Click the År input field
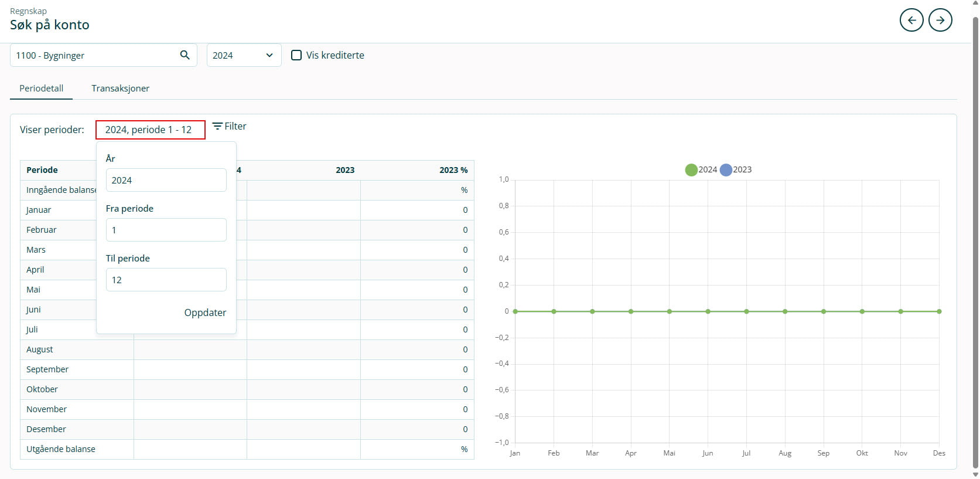Image resolution: width=980 pixels, height=479 pixels. click(x=166, y=180)
